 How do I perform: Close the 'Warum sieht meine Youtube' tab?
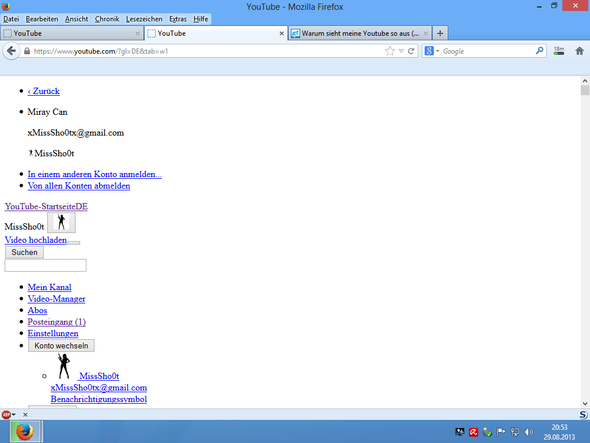426,33
